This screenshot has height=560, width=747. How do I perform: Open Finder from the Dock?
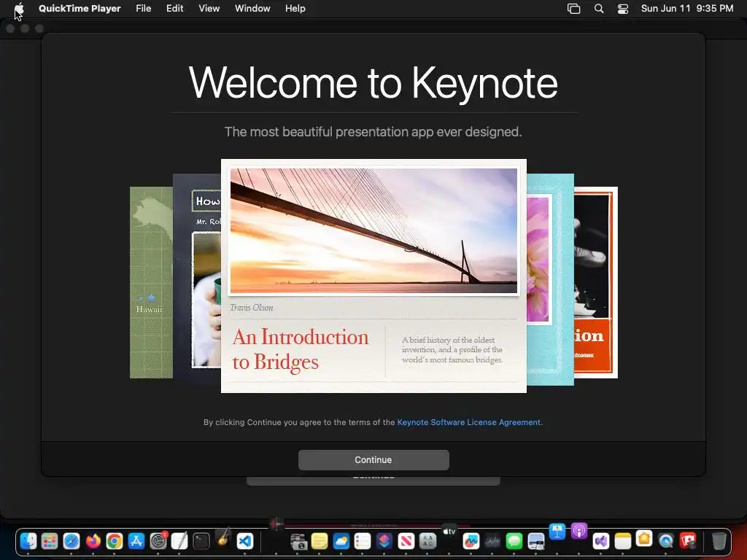(28, 541)
